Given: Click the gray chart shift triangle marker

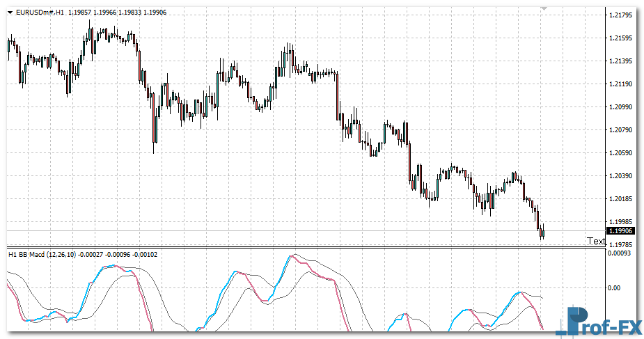Looking at the screenshot, I should click(x=544, y=8).
